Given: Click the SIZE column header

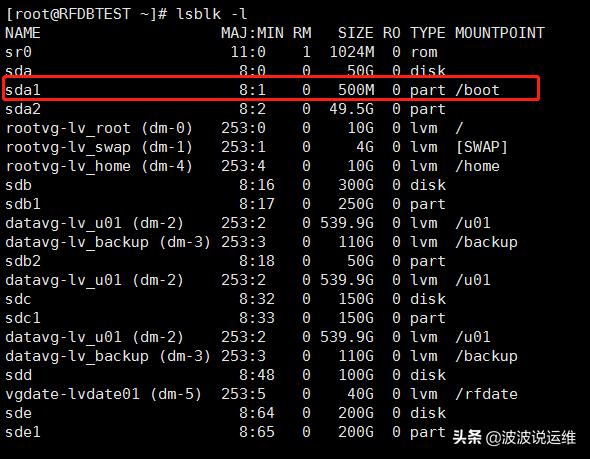Looking at the screenshot, I should click(356, 33).
